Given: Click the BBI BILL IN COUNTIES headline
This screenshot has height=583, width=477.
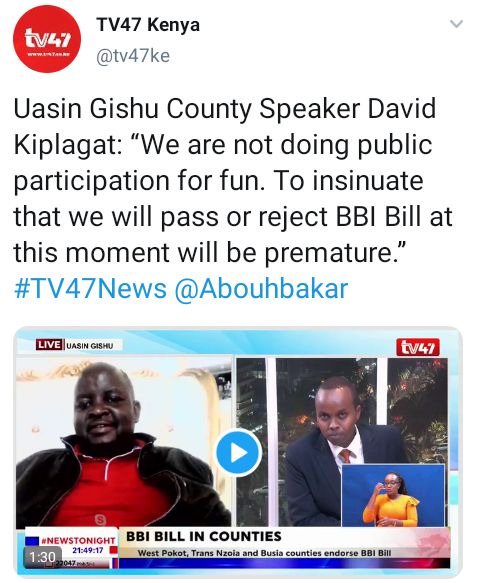Looking at the screenshot, I should [204, 536].
